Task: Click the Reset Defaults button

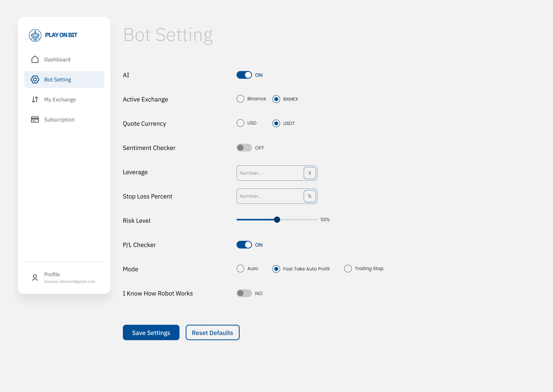Action: click(212, 333)
